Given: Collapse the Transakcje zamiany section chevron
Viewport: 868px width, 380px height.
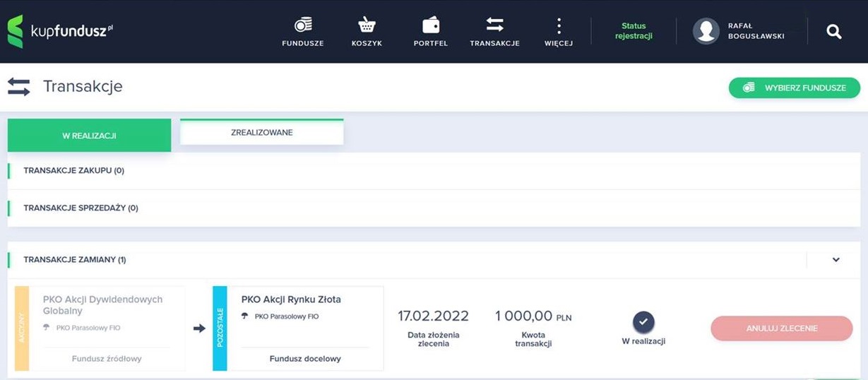Looking at the screenshot, I should 836,260.
